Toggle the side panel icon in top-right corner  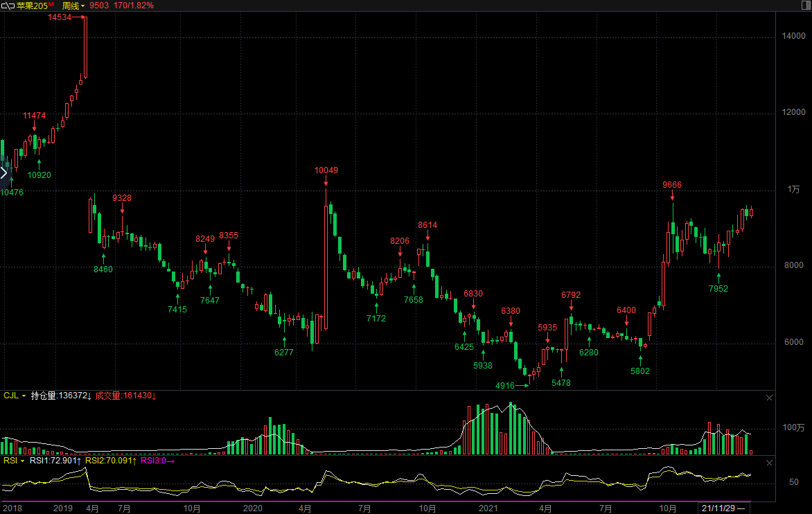click(x=806, y=5)
